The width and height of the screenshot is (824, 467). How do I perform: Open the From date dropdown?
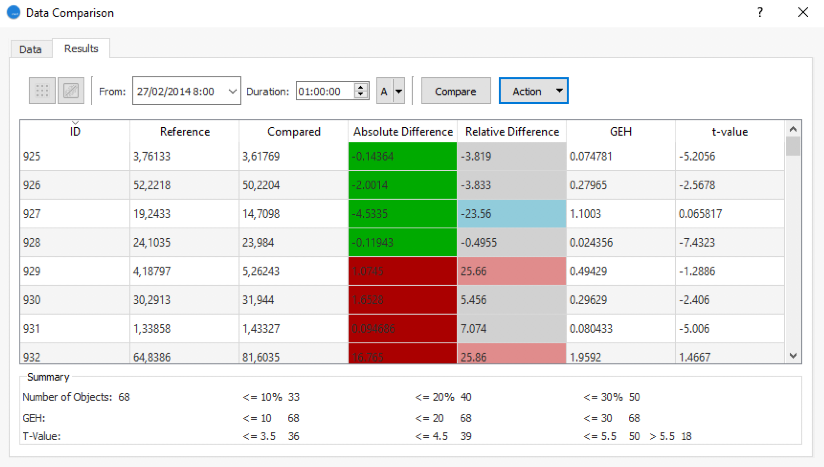[x=232, y=91]
